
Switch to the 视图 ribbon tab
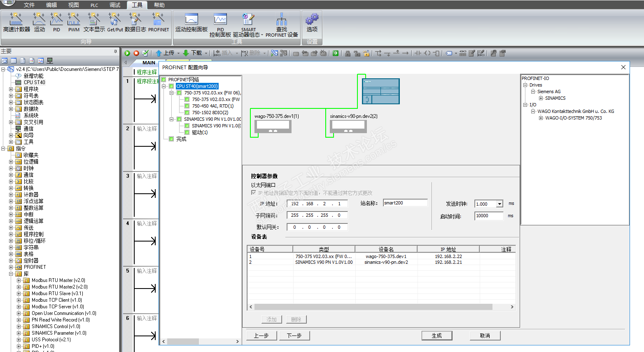[x=74, y=5]
